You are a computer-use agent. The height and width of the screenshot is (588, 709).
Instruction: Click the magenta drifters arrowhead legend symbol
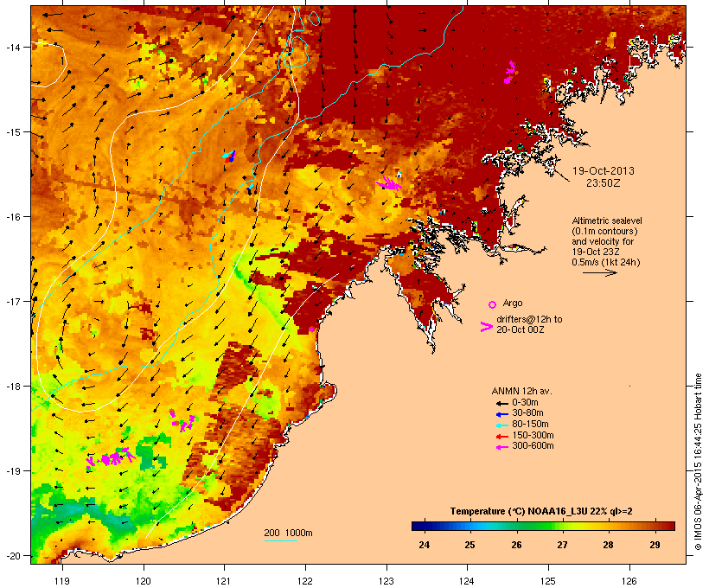pos(487,327)
